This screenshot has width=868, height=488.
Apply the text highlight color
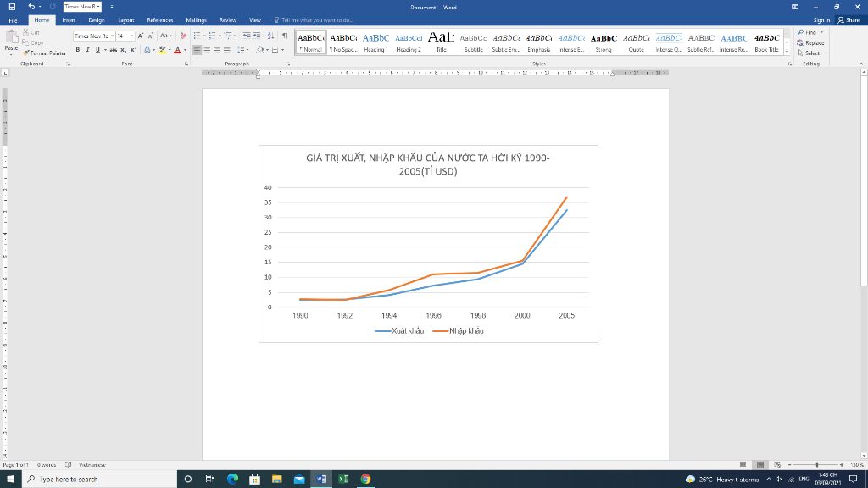point(162,50)
